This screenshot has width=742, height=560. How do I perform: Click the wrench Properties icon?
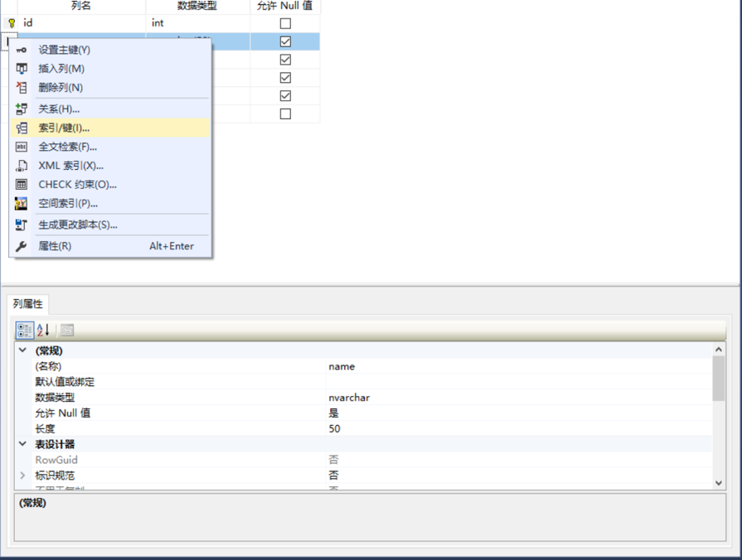pos(22,246)
